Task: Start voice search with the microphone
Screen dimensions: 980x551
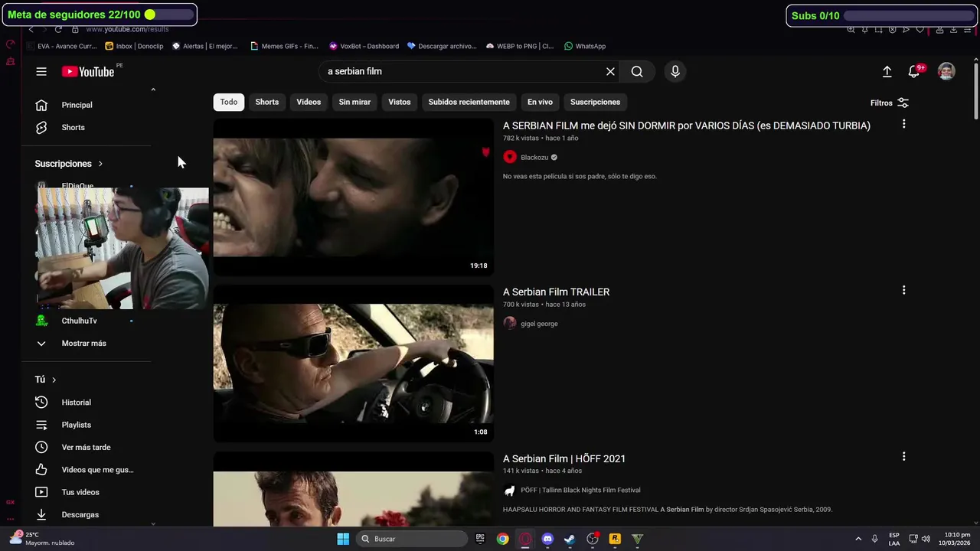Action: click(x=675, y=71)
